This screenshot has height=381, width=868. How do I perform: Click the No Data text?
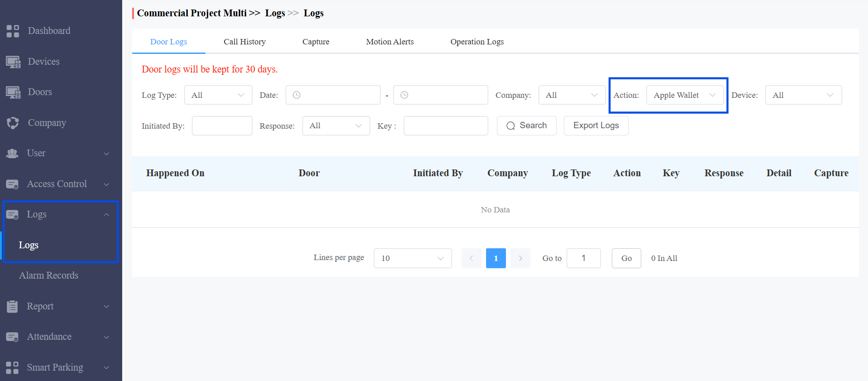pyautogui.click(x=496, y=210)
